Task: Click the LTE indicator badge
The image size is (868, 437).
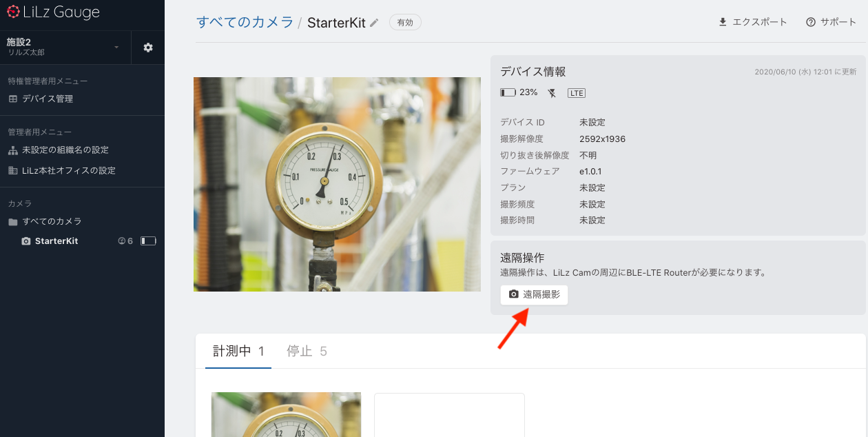Action: (577, 92)
